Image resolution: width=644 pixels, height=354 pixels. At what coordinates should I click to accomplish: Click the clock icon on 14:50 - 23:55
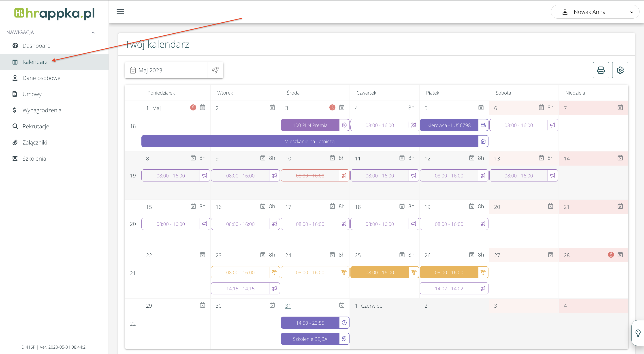click(344, 323)
